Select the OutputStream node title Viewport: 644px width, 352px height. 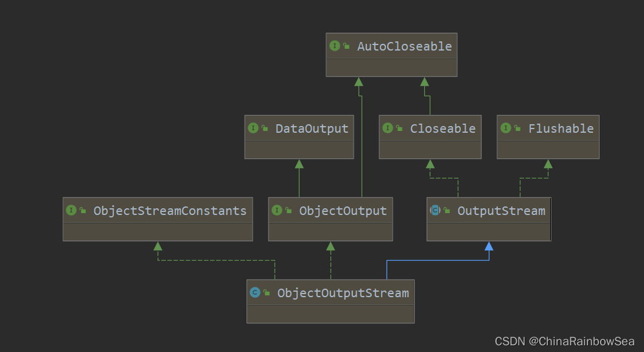click(501, 211)
